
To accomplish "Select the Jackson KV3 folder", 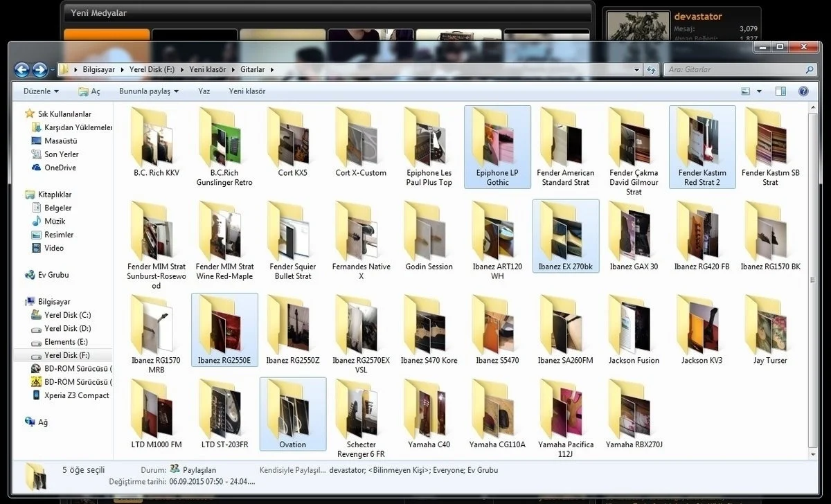I will coord(702,336).
